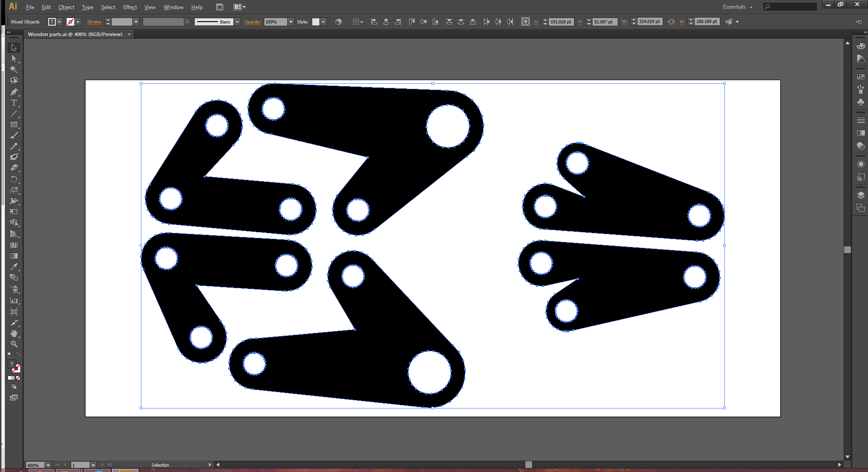Screen dimensions: 868x472
Task: Open Essentials workspace switcher
Action: [x=737, y=7]
